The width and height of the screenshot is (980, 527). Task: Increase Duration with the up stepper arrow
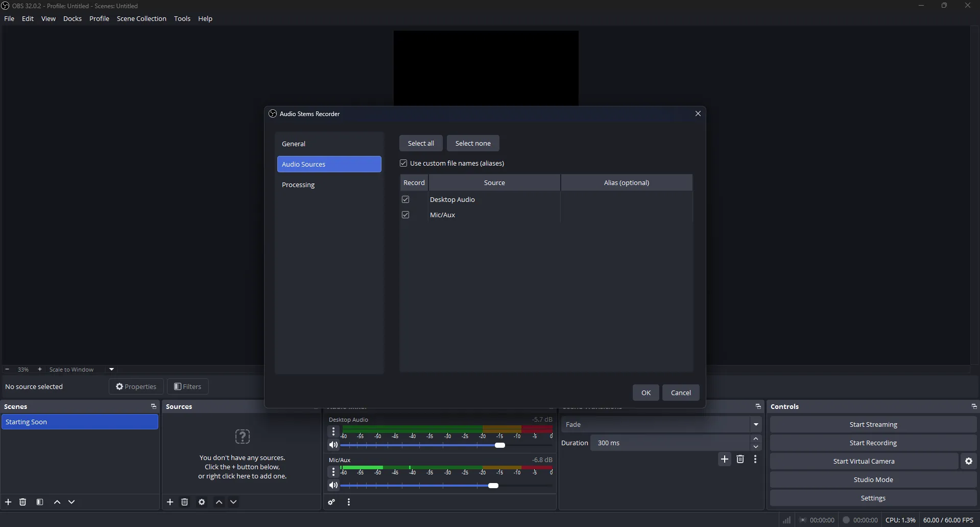tap(756, 439)
